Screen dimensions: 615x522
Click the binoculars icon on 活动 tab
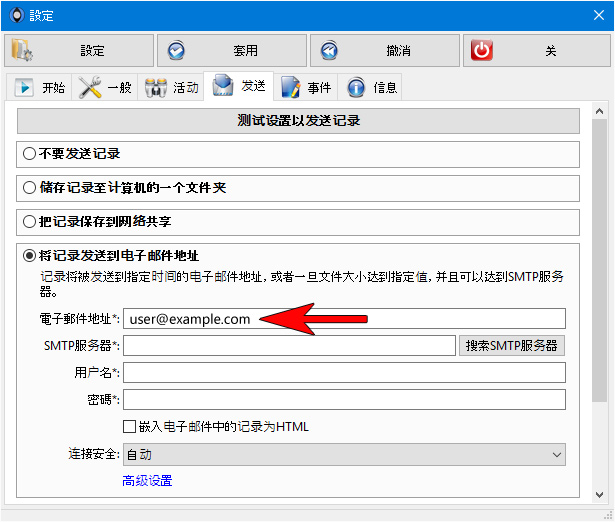tap(156, 87)
